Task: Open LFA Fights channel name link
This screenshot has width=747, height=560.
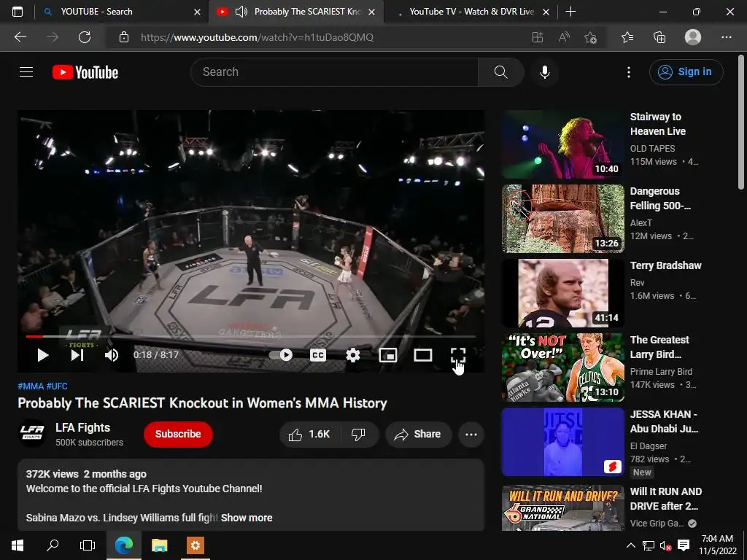Action: point(83,427)
